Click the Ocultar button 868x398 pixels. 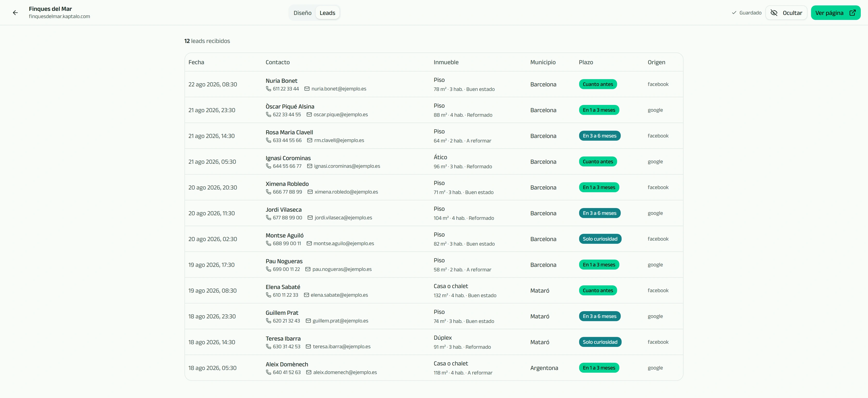pyautogui.click(x=786, y=13)
